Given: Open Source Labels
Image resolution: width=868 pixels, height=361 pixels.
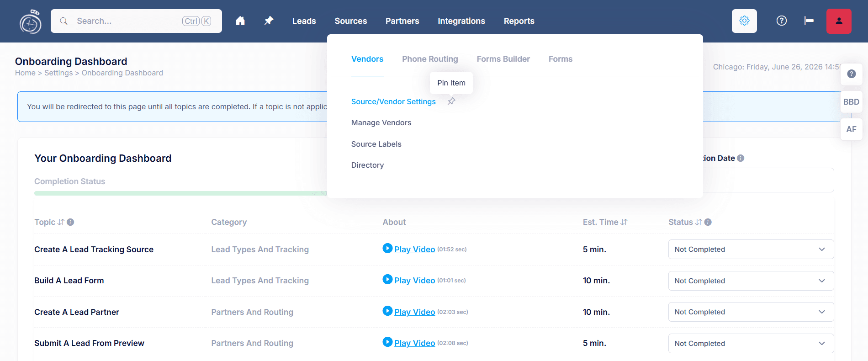Looking at the screenshot, I should [x=376, y=144].
